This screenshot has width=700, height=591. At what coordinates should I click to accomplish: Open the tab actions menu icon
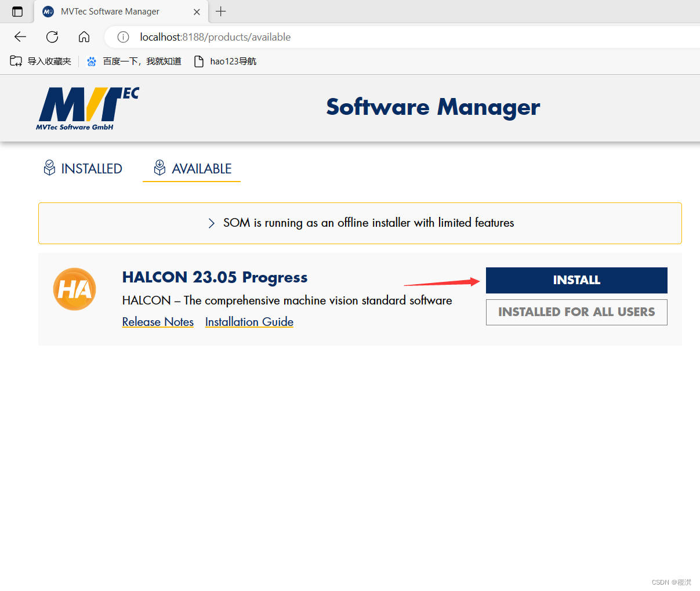click(17, 12)
